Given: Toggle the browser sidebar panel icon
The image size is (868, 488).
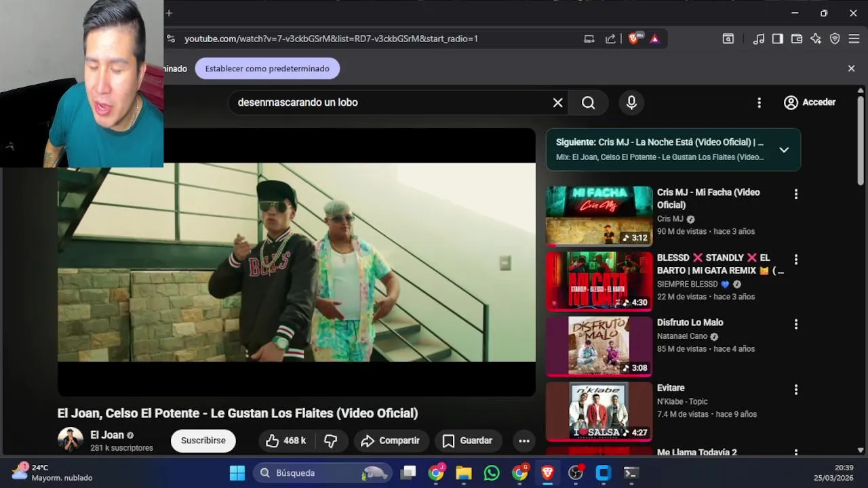Looking at the screenshot, I should pos(778,39).
